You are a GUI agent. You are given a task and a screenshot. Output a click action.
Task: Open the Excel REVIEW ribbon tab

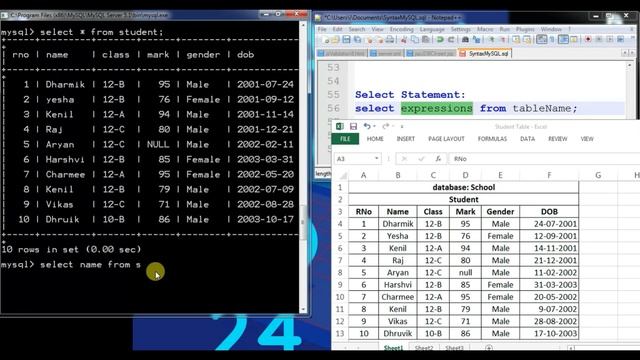[x=558, y=139]
